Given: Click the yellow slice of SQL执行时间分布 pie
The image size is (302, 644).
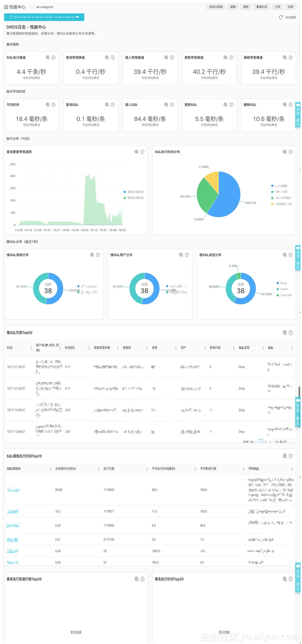Looking at the screenshot, I should click(213, 179).
